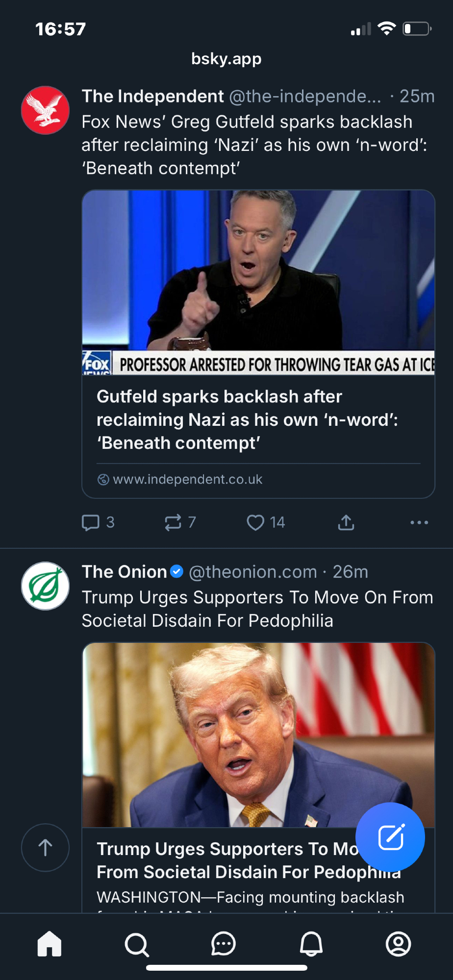Share The Independent's post via share icon
This screenshot has height=980, width=453.
point(346,522)
